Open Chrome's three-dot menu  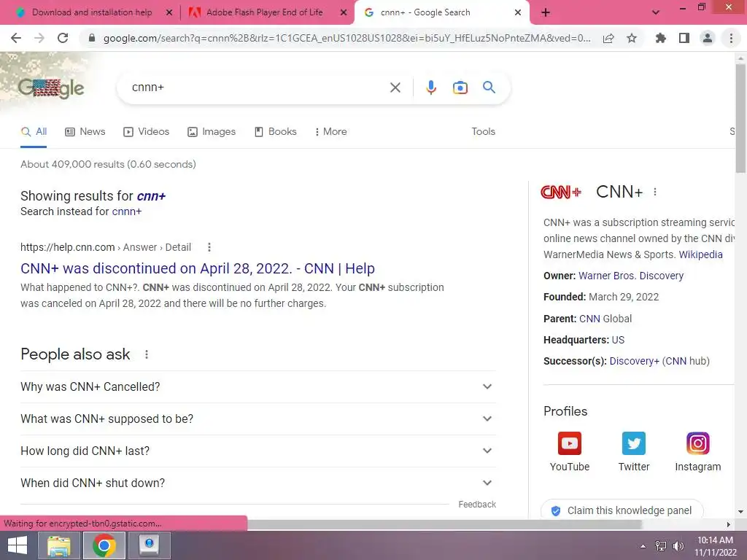tap(731, 38)
